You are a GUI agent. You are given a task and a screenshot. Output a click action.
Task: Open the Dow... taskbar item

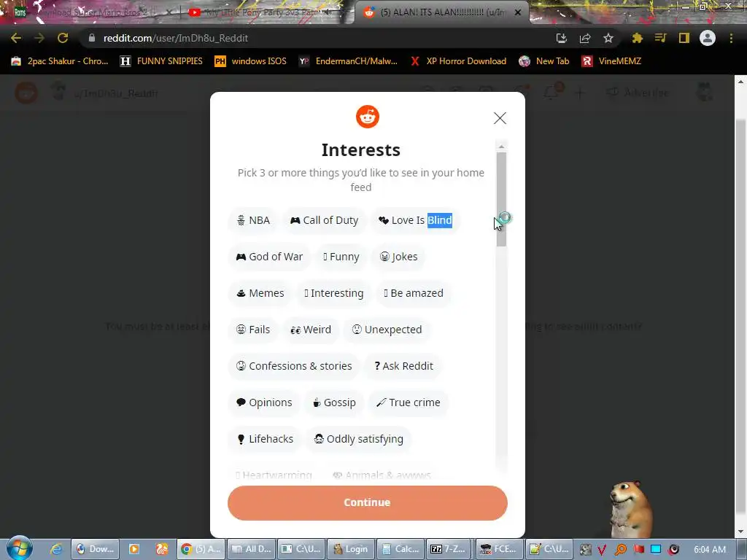(94, 549)
